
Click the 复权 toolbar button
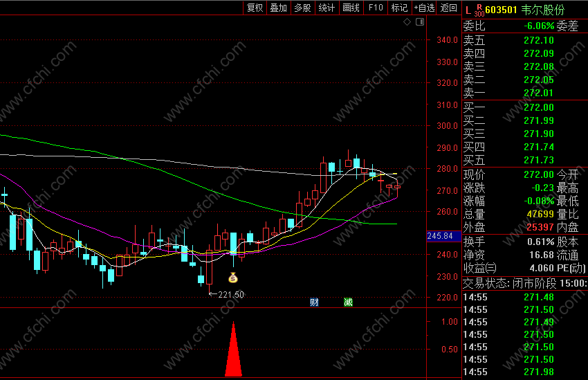255,8
